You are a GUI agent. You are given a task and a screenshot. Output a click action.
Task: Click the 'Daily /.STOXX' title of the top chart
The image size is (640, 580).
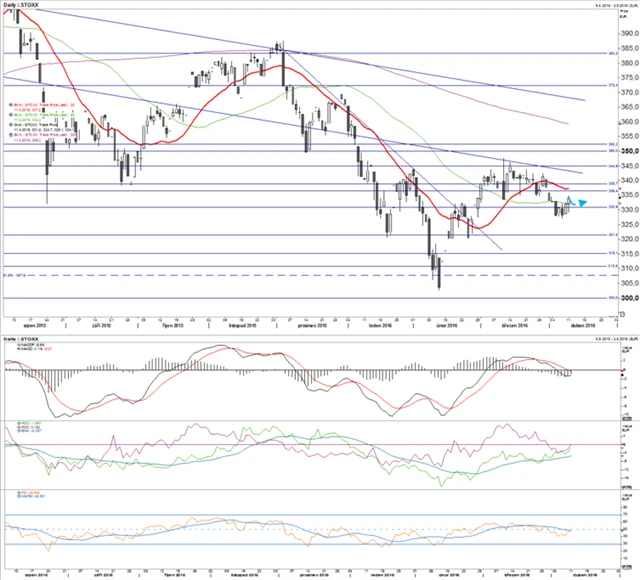21,4
